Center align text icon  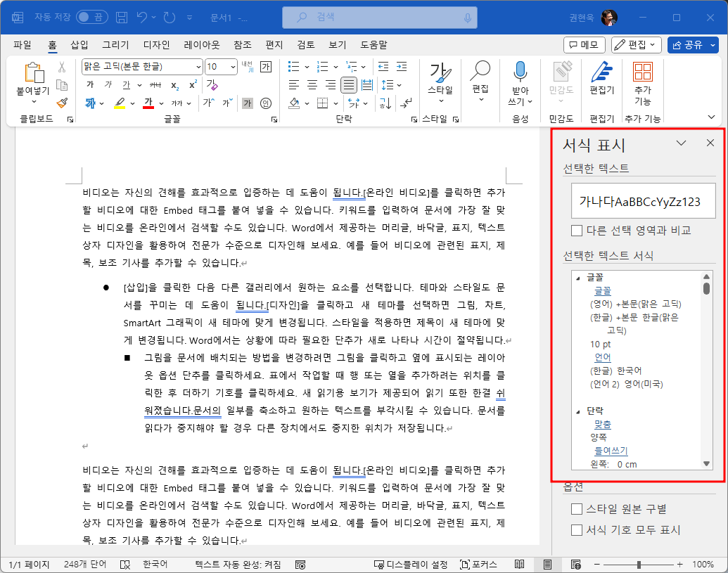[312, 85]
